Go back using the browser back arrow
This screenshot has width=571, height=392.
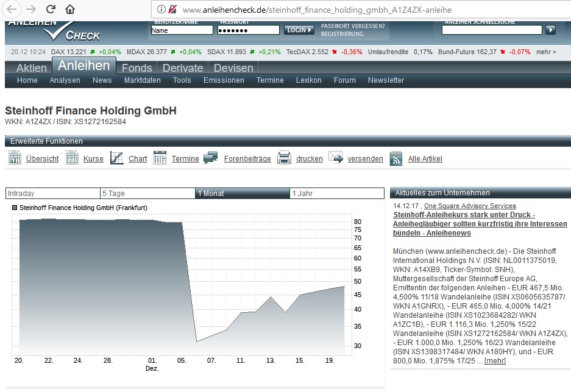(12, 9)
